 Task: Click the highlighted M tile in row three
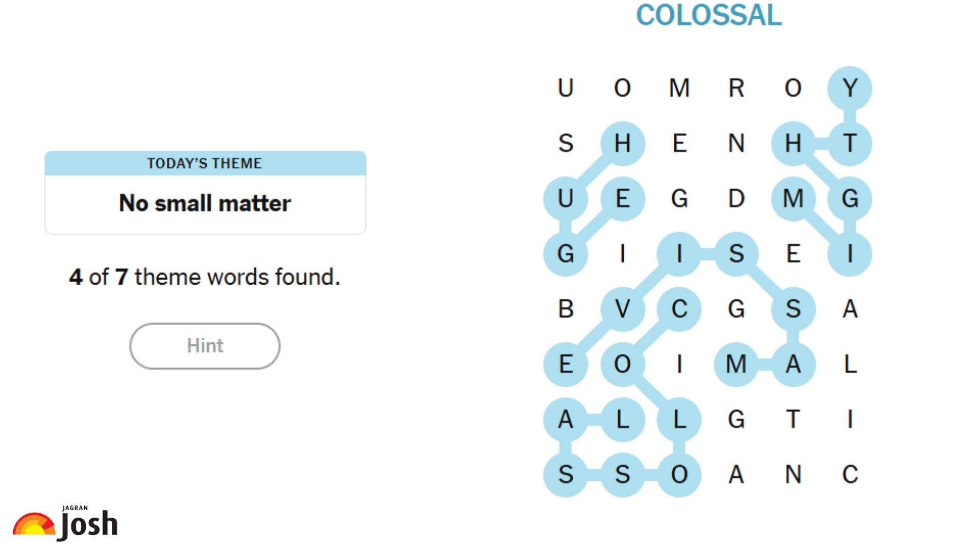(793, 199)
